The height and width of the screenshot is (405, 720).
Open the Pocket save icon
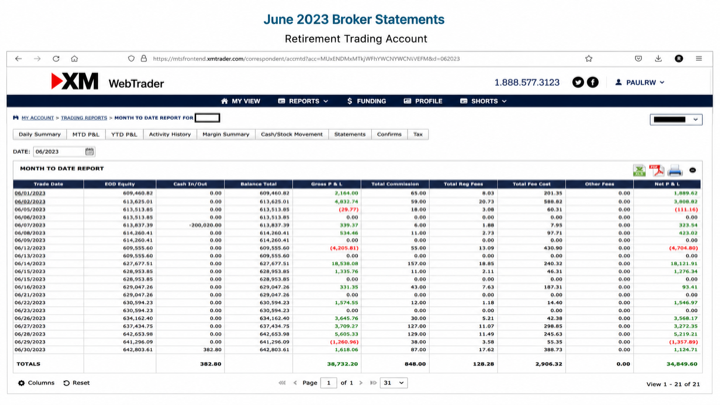pos(638,59)
